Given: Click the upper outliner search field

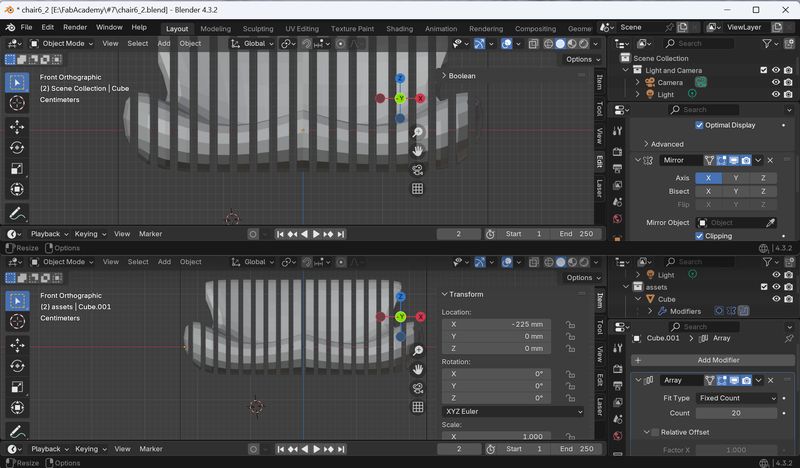Looking at the screenshot, I should 699,44.
